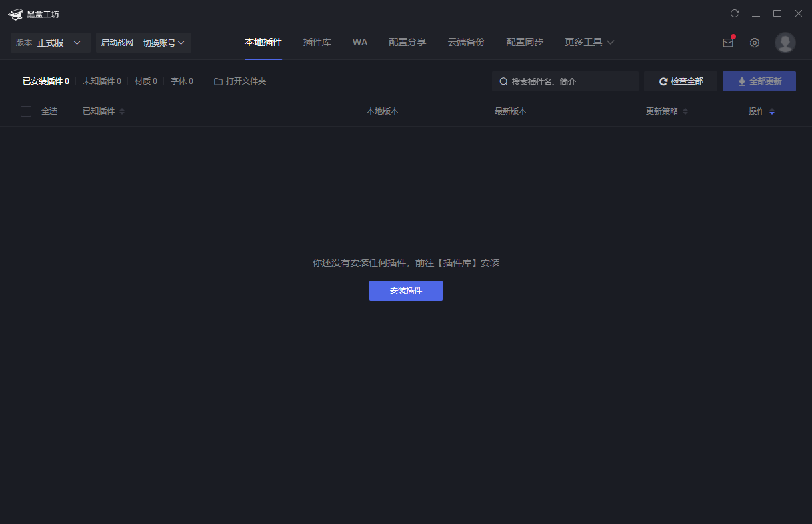This screenshot has width=812, height=524.
Task: Click the user avatar icon
Action: coord(785,42)
